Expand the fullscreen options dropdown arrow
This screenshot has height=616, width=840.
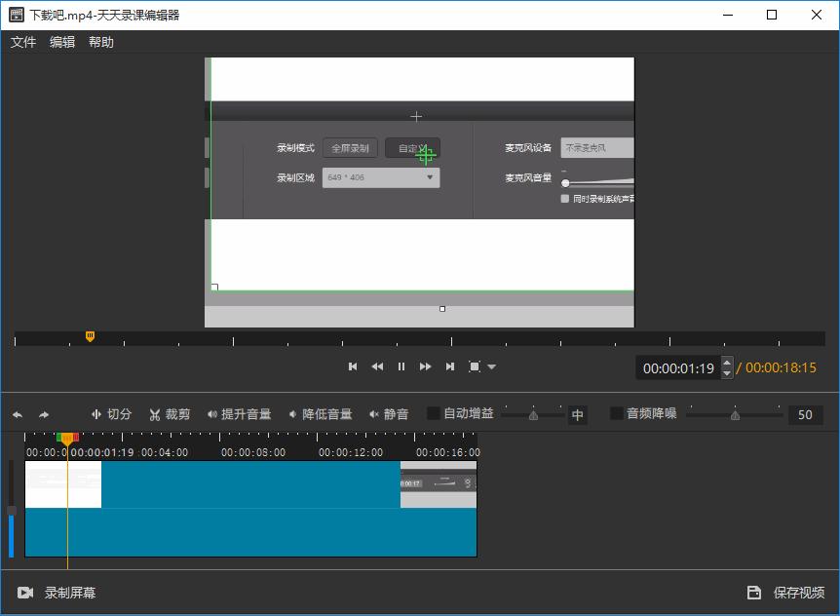[x=492, y=367]
